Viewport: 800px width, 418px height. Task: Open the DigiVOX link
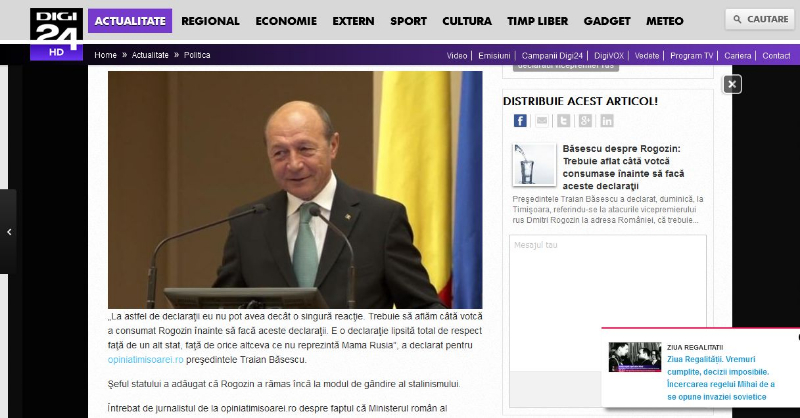pyautogui.click(x=609, y=56)
